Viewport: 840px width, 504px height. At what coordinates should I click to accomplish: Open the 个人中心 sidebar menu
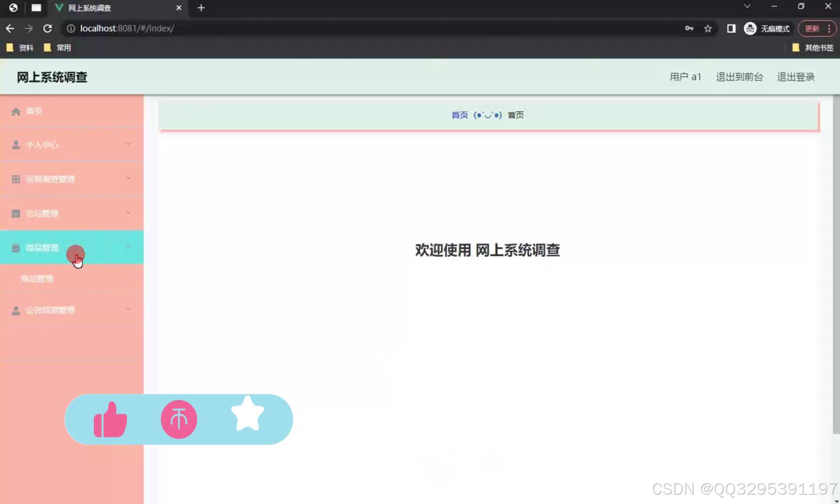click(x=72, y=145)
